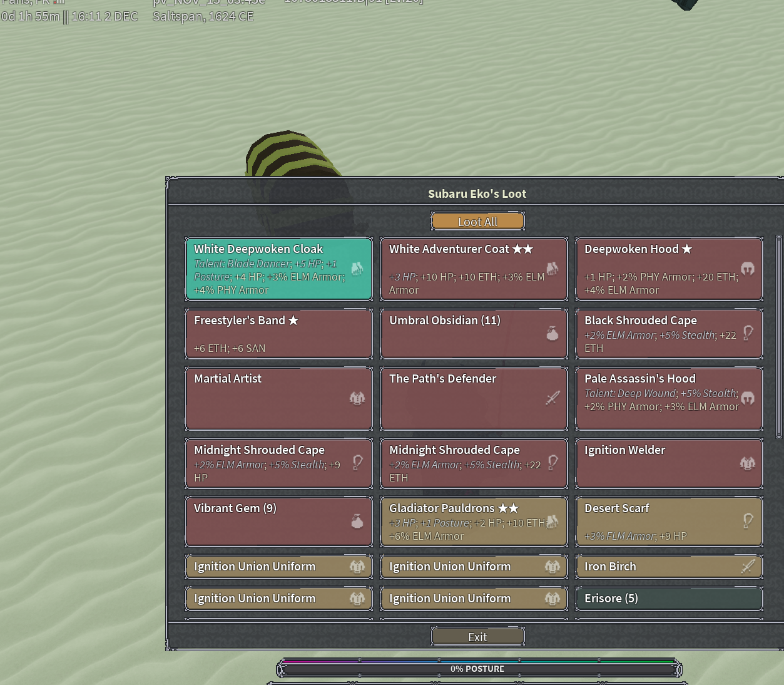Click the helmet icon on Deepwoken Hood
The image size is (784, 685).
click(747, 269)
